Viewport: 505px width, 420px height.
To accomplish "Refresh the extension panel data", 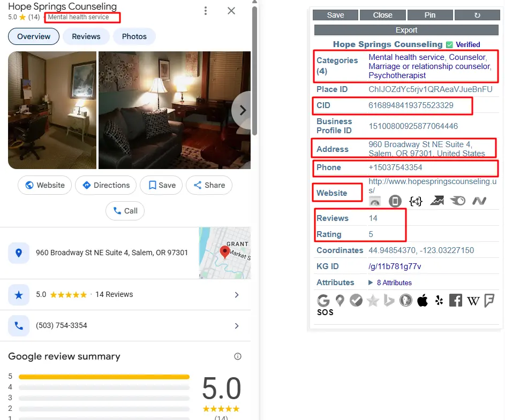I will (x=477, y=15).
